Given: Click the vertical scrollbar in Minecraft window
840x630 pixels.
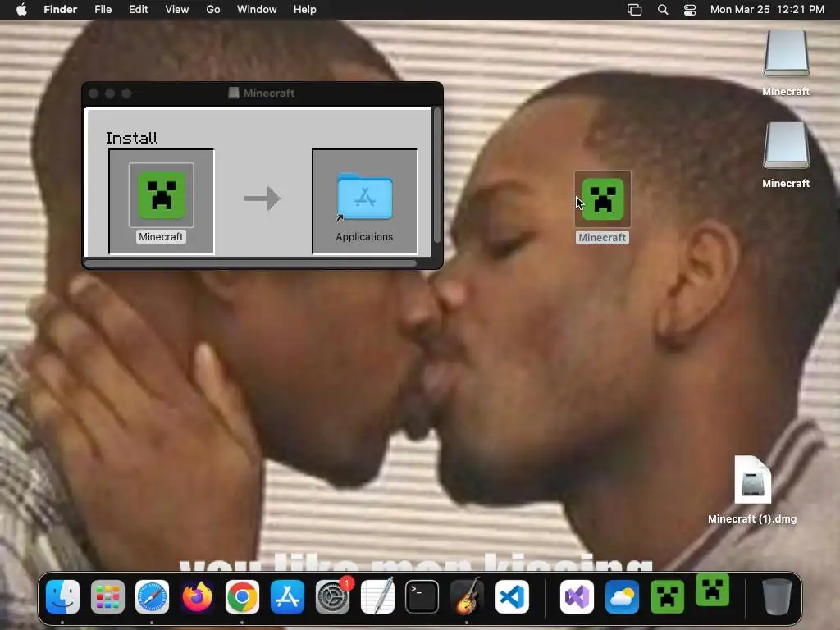Looking at the screenshot, I should click(x=437, y=176).
